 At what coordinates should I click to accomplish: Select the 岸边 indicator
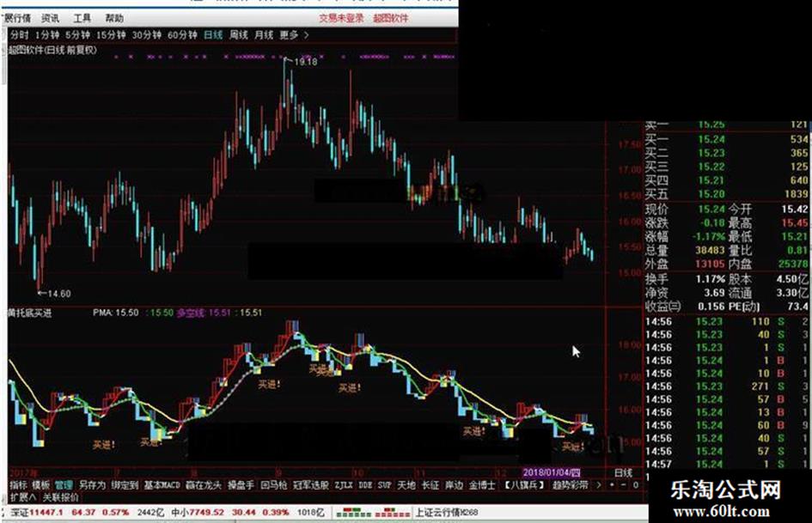(455, 485)
